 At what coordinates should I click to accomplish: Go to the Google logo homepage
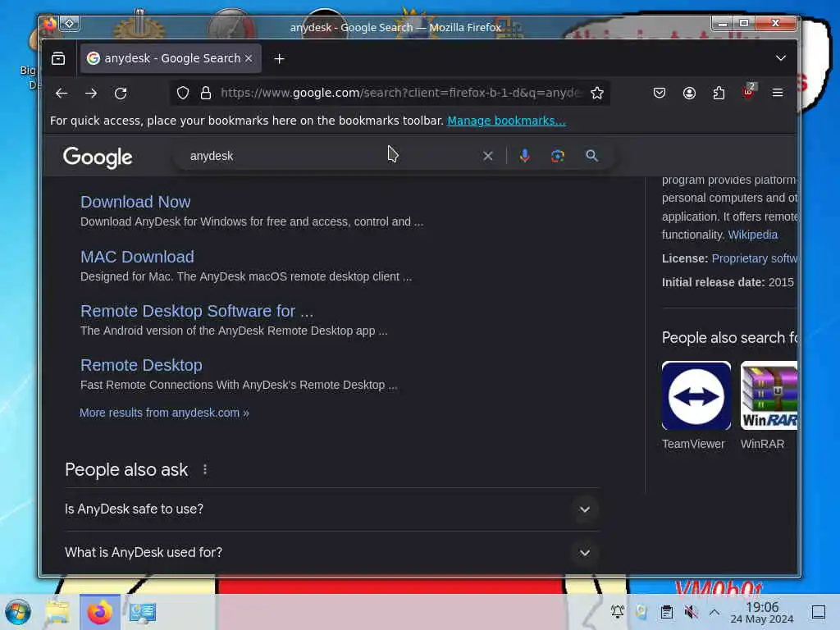(98, 157)
